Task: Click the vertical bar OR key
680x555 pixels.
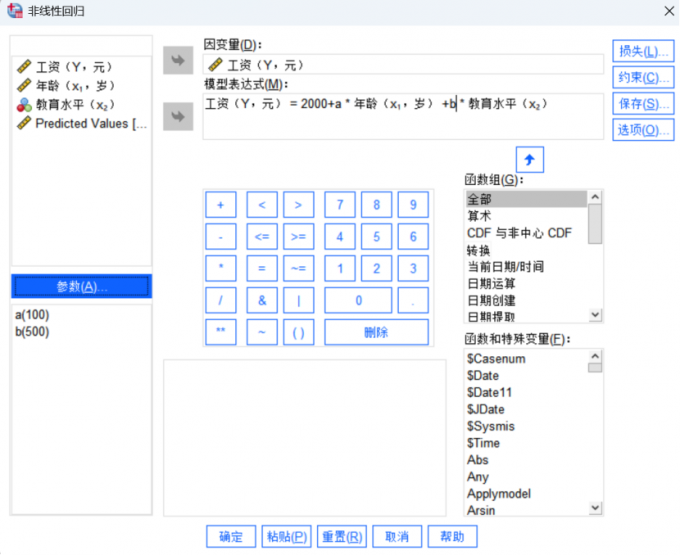Action: [298, 300]
